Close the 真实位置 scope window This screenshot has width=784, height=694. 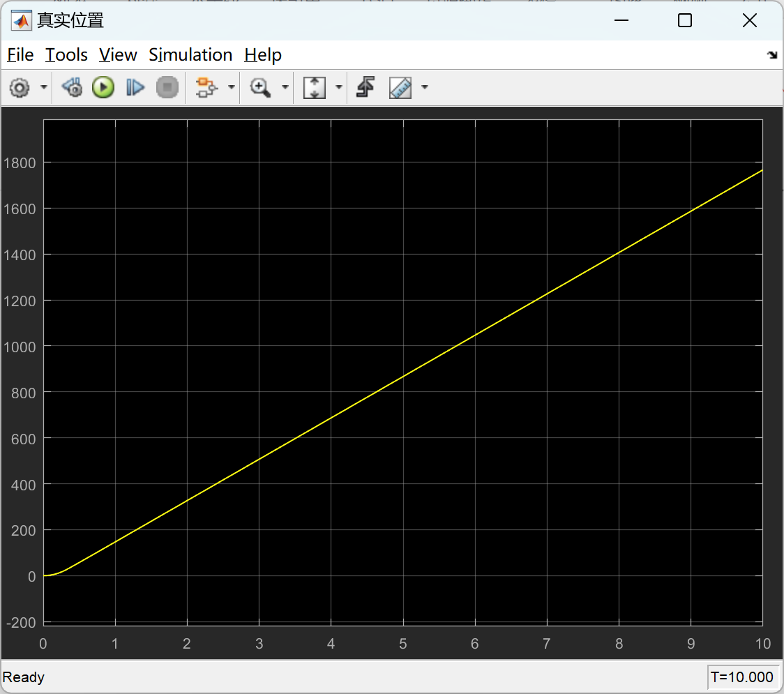pyautogui.click(x=750, y=20)
